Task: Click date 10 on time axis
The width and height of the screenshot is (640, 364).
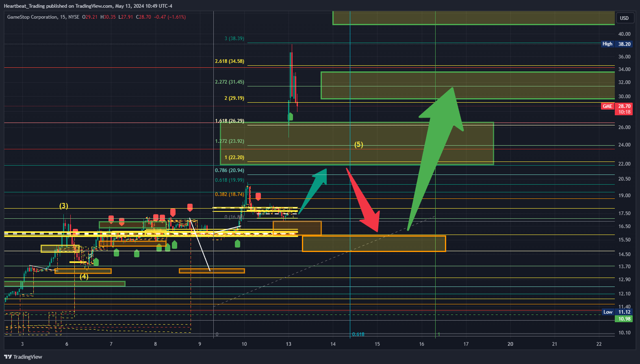Action: pyautogui.click(x=244, y=344)
